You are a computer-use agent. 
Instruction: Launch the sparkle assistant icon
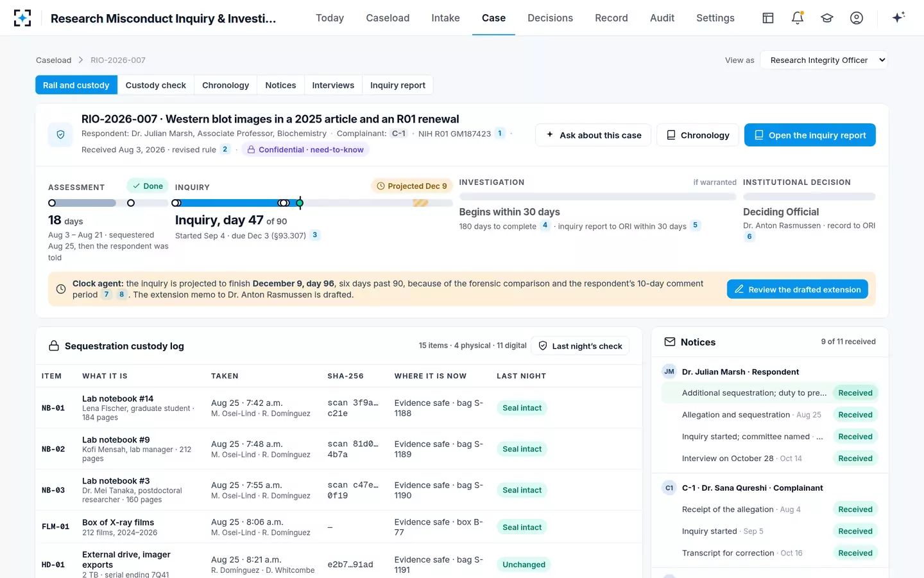pos(898,17)
